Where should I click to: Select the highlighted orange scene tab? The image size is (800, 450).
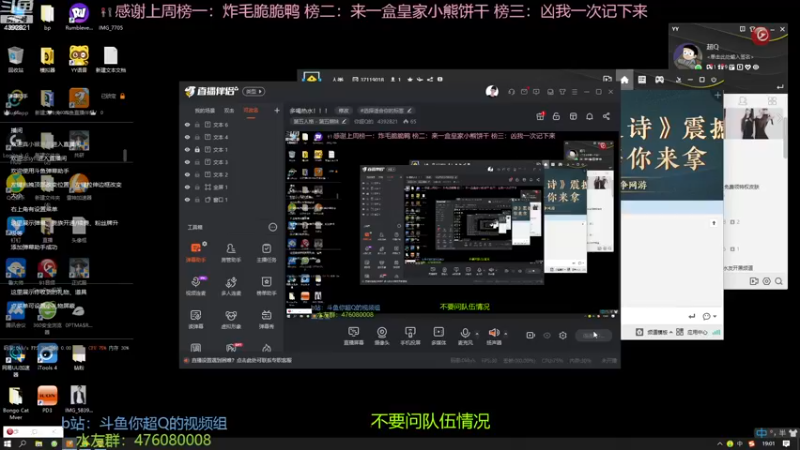click(251, 111)
